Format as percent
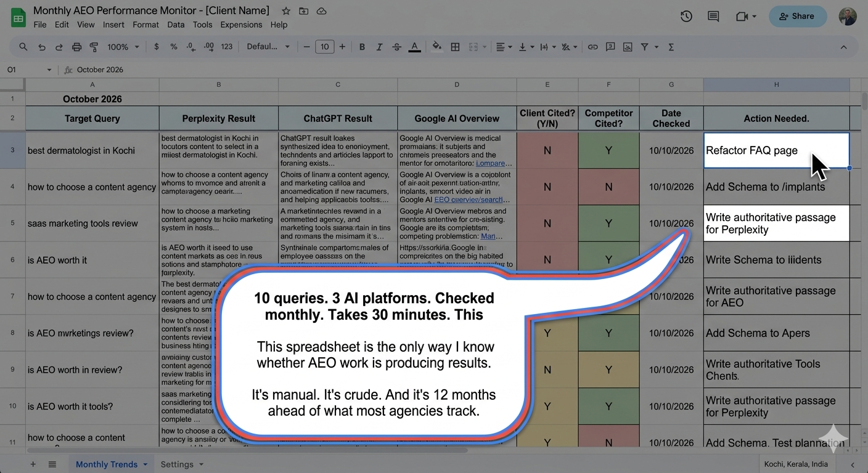 coord(174,47)
